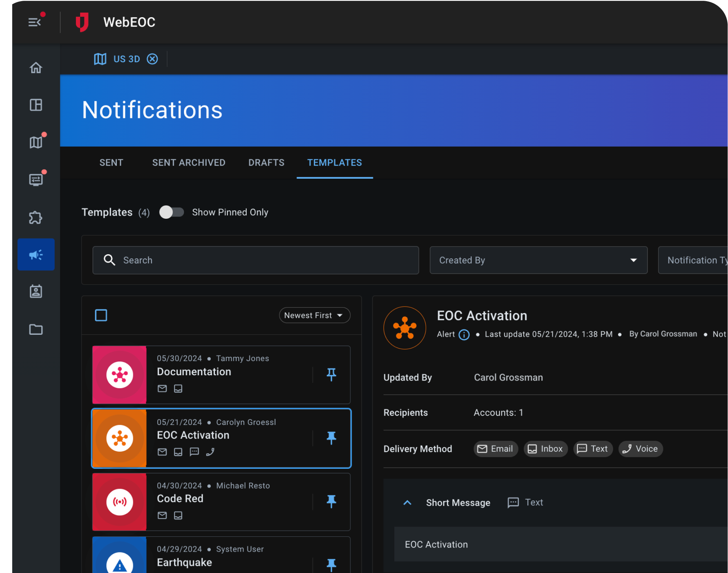This screenshot has height=573, width=728.
Task: Switch to the Drafts tab
Action: point(266,163)
